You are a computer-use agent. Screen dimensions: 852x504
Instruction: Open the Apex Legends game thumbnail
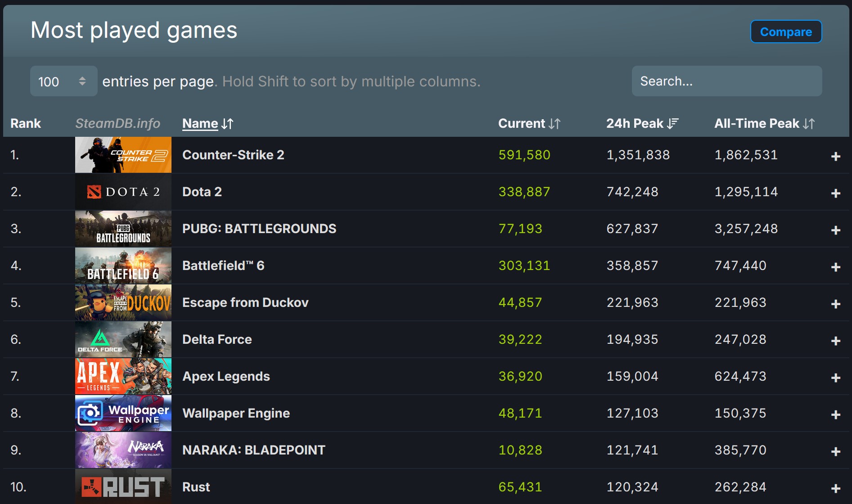click(x=123, y=376)
